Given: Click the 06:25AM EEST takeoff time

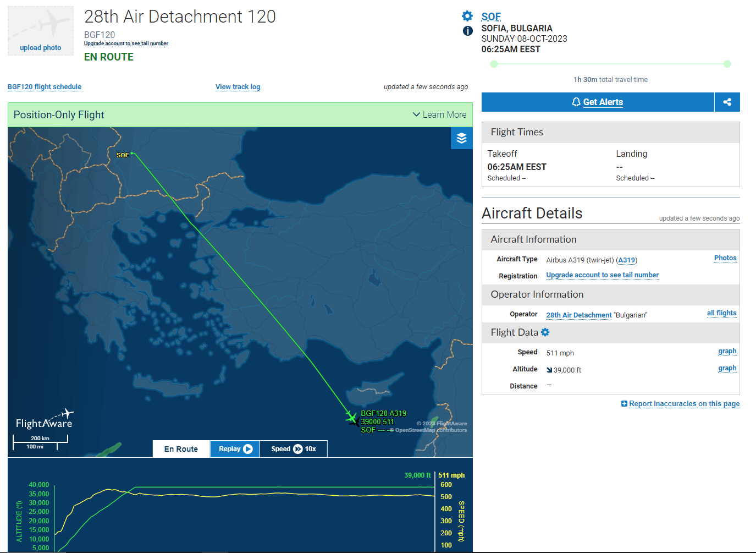Looking at the screenshot, I should pos(516,167).
